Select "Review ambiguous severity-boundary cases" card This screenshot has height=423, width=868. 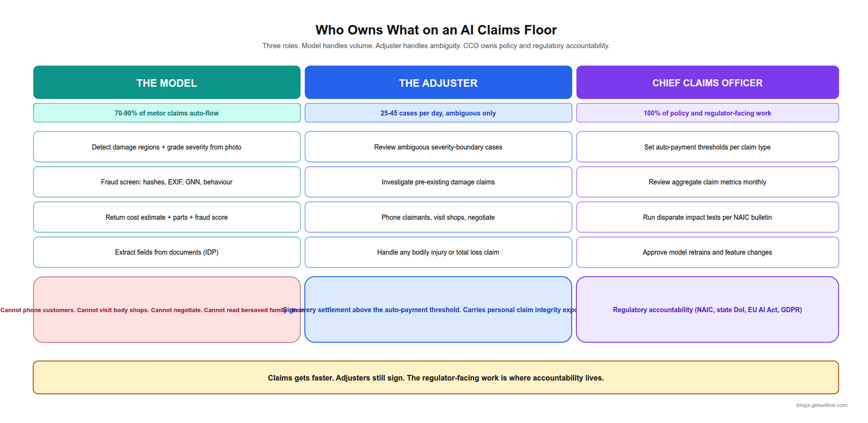point(438,147)
